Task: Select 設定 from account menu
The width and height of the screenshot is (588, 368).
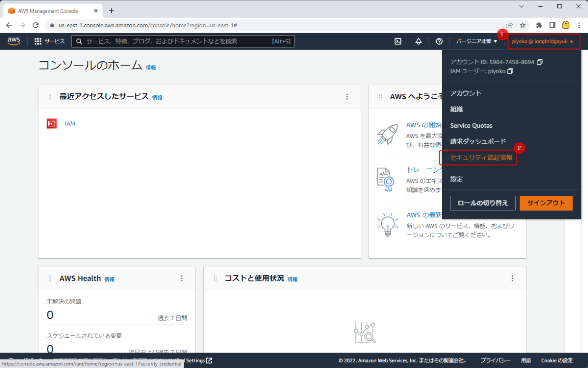Action: 457,179
